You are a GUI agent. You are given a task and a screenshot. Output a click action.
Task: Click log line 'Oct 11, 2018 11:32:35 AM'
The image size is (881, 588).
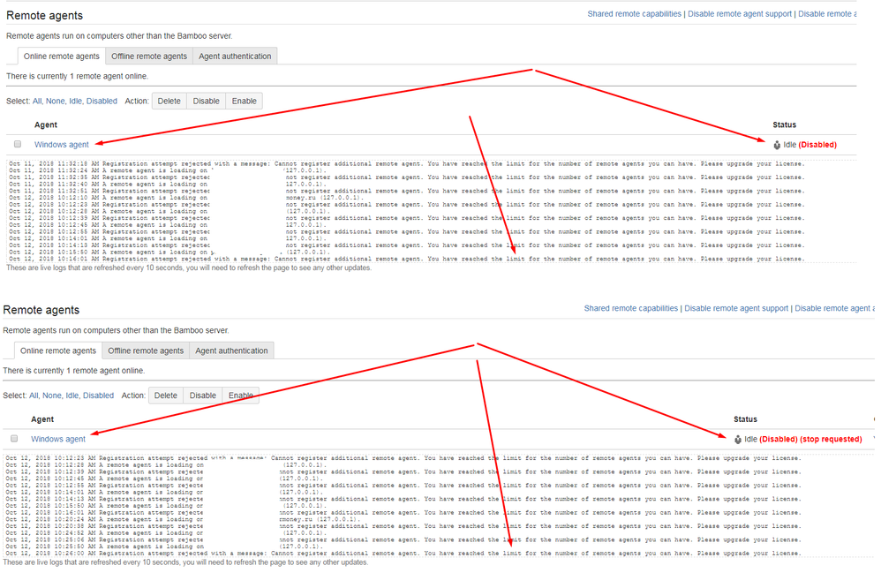(406, 177)
